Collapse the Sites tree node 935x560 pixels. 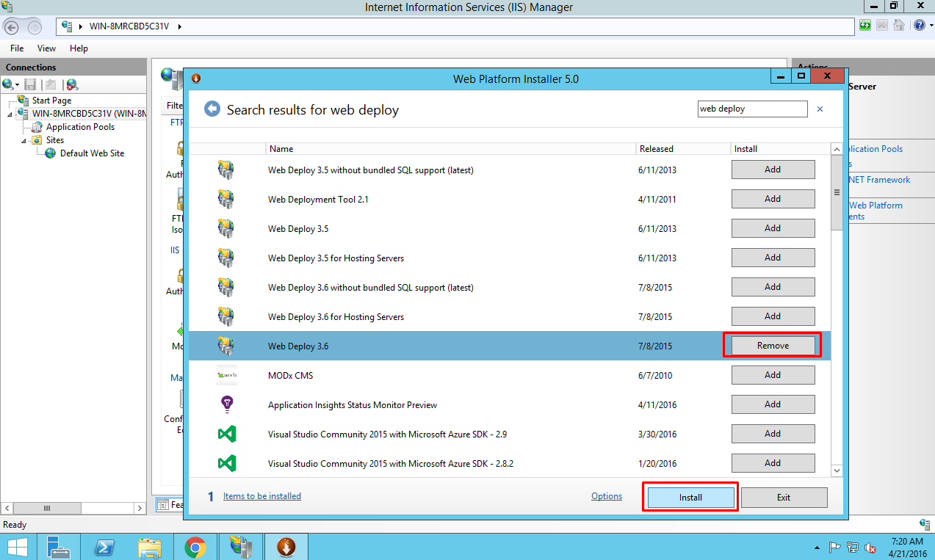point(24,140)
